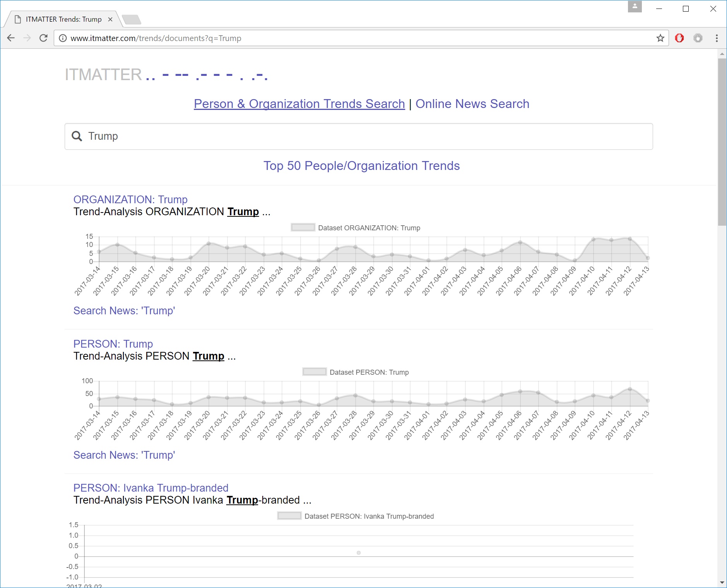Image resolution: width=727 pixels, height=588 pixels.
Task: Click the Trump search input field
Action: [x=359, y=136]
